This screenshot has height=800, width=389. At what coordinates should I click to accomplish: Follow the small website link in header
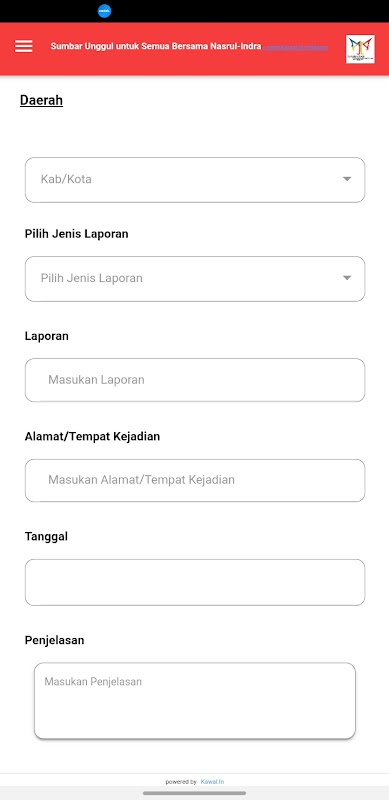(297, 47)
